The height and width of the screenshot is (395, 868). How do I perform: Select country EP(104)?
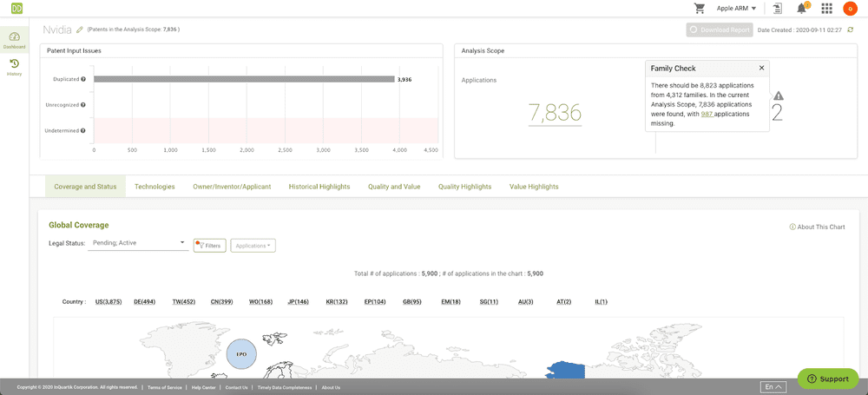376,302
